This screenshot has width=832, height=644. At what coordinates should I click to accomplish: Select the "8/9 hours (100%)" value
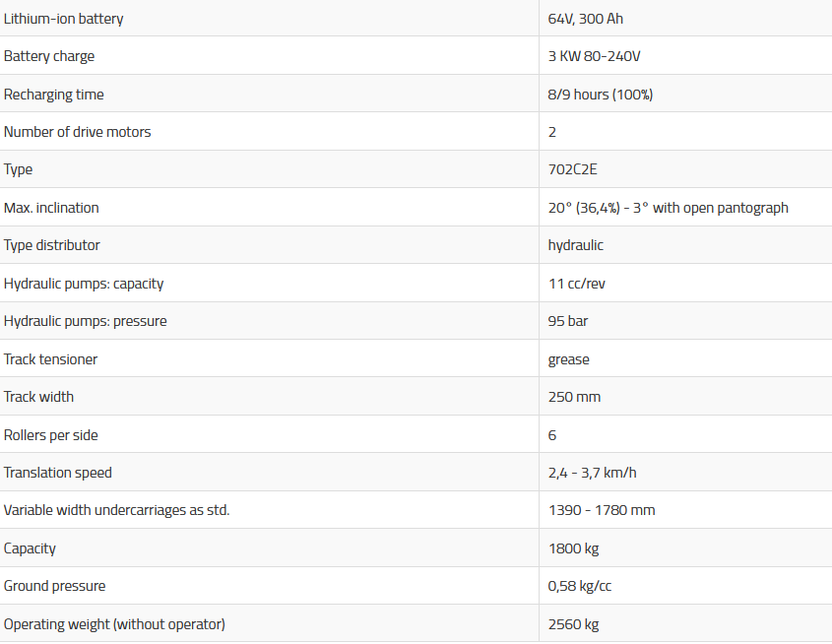[601, 95]
